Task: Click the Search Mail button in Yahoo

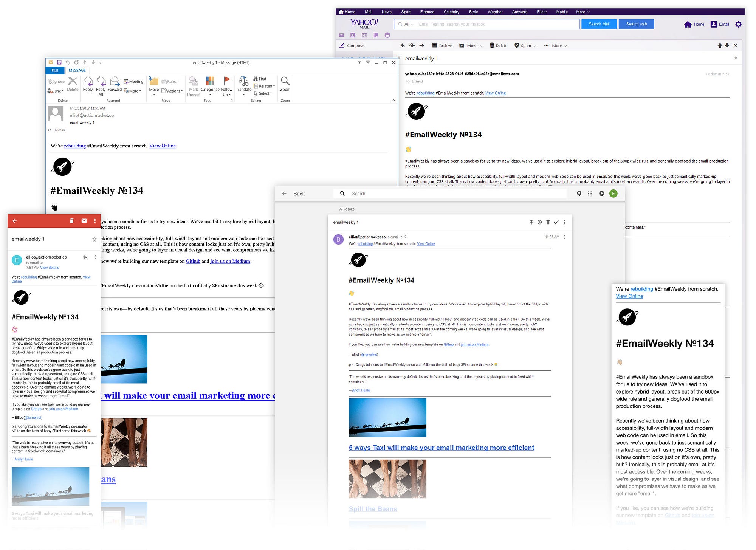Action: 599,24
